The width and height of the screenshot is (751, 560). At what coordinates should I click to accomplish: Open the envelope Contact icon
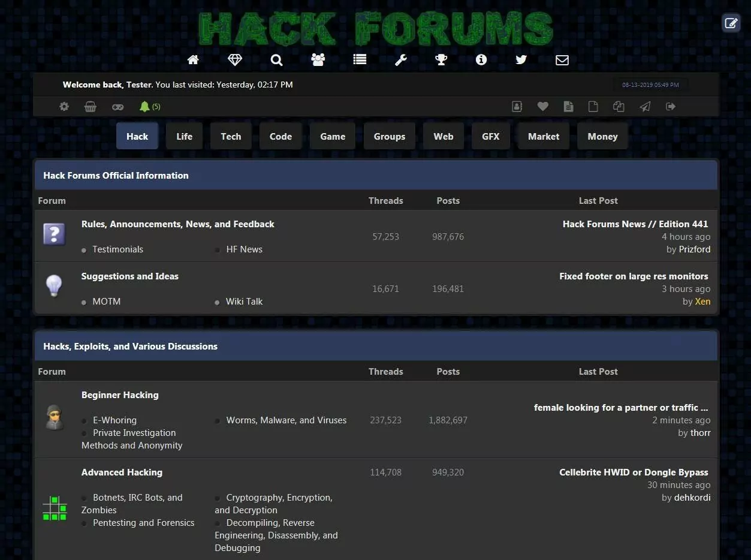pos(562,59)
